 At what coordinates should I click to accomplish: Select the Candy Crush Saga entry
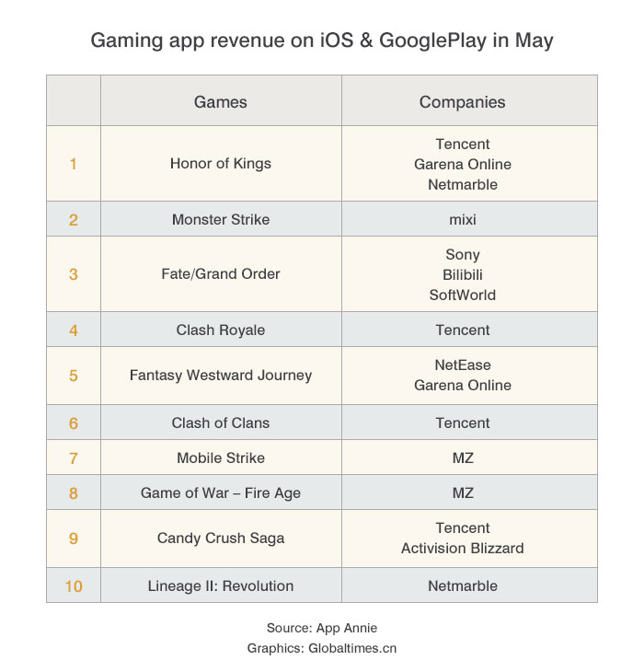(221, 539)
